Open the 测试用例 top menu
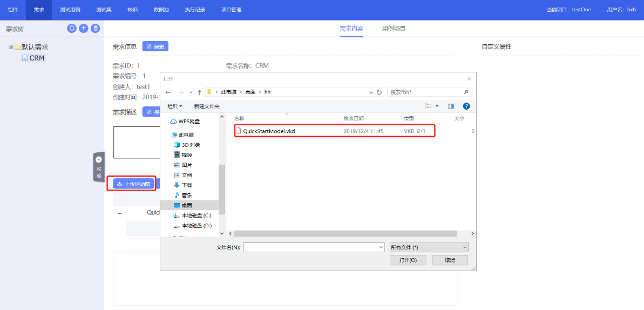Viewport: 644px width, 310px height. [x=70, y=10]
